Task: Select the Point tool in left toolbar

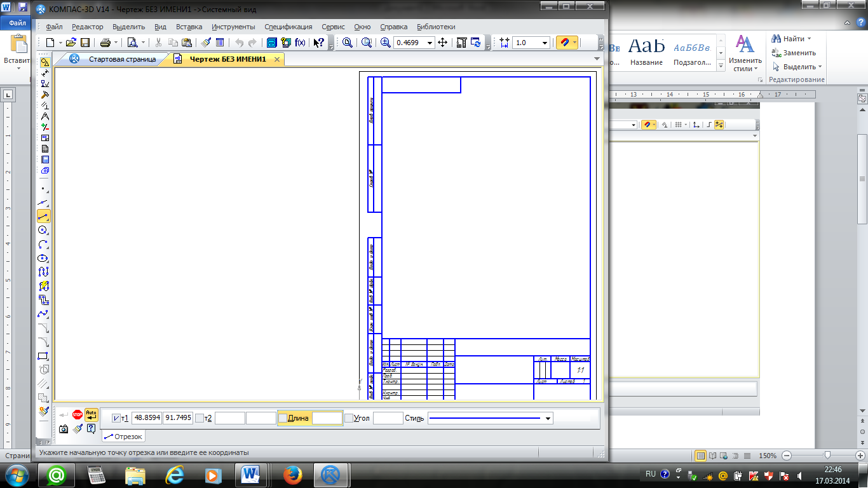Action: click(44, 189)
